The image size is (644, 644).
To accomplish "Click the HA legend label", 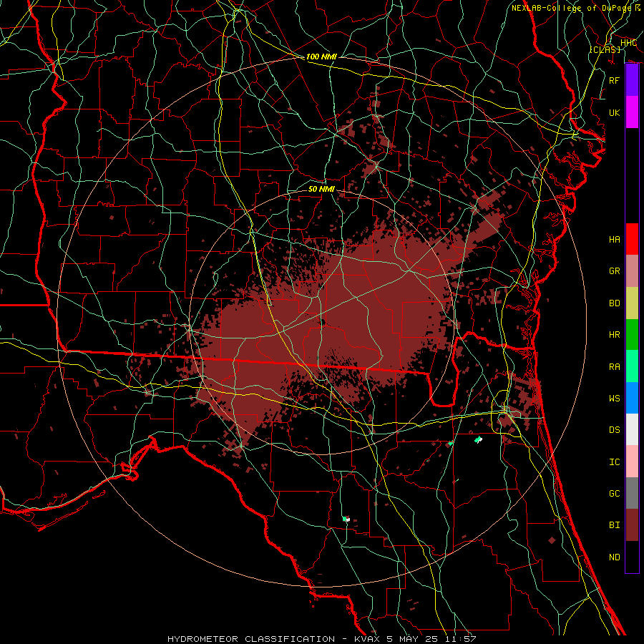I will pyautogui.click(x=614, y=239).
